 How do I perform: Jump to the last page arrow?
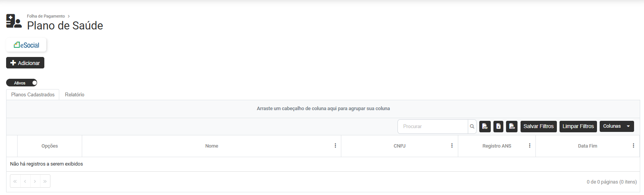pyautogui.click(x=45, y=181)
